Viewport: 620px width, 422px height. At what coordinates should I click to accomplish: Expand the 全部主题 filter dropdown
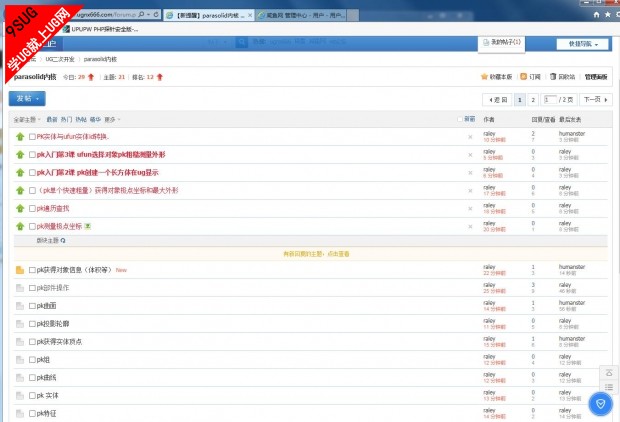(x=27, y=119)
